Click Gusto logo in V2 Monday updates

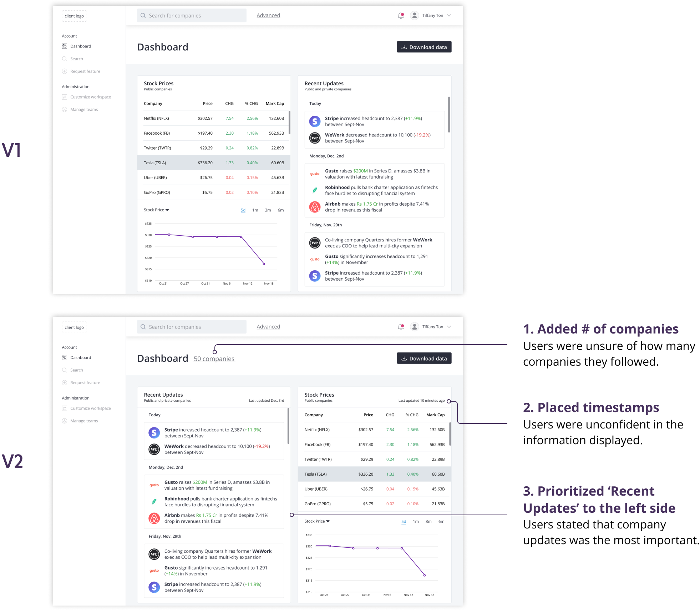pos(154,485)
